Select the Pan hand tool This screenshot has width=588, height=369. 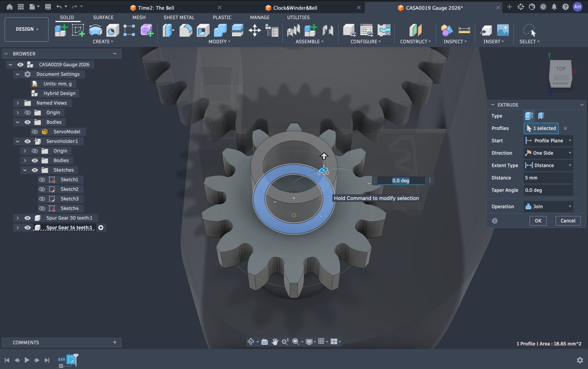[x=275, y=342]
